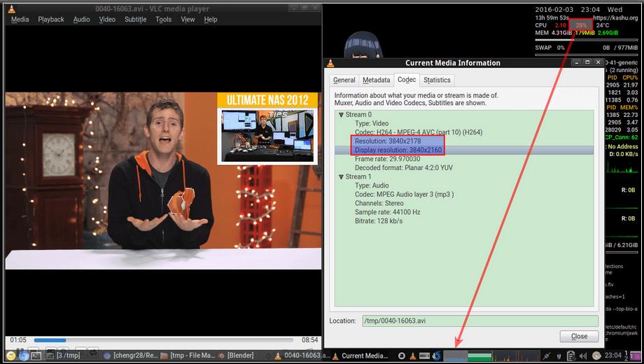Click the CPU usage graph in the panel

455,356
